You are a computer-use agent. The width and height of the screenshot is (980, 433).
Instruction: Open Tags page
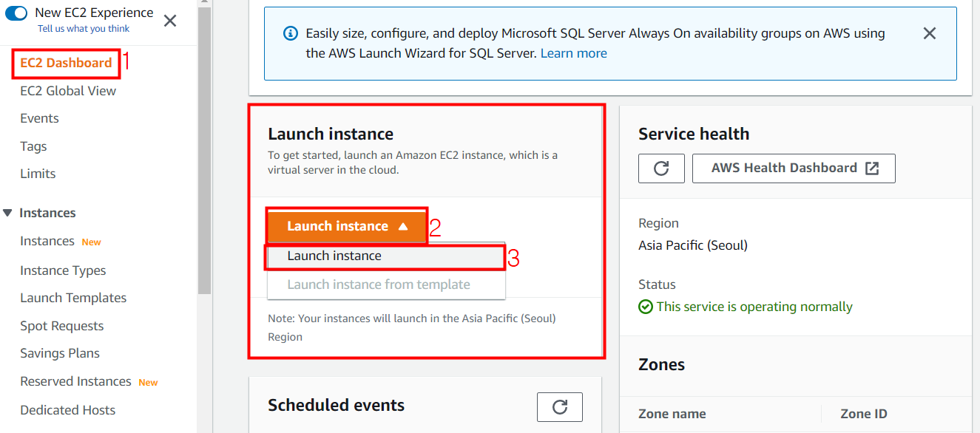(x=33, y=146)
